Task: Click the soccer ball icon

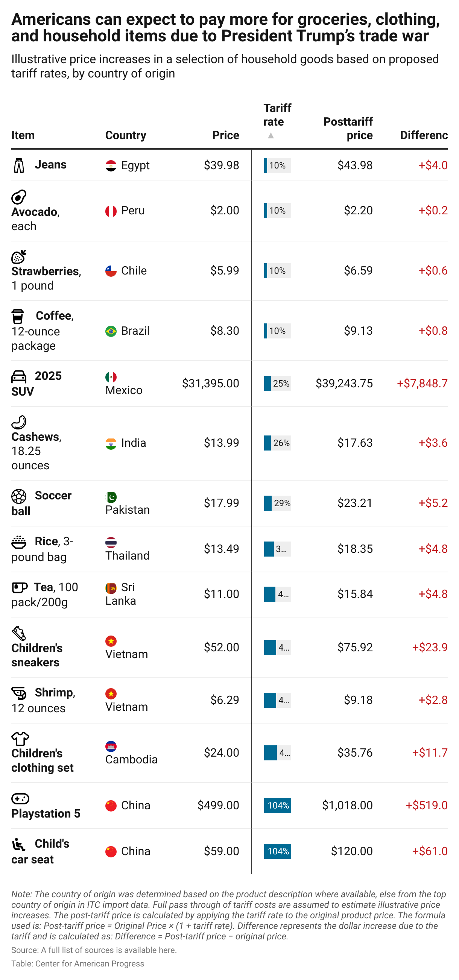Action: (x=19, y=496)
